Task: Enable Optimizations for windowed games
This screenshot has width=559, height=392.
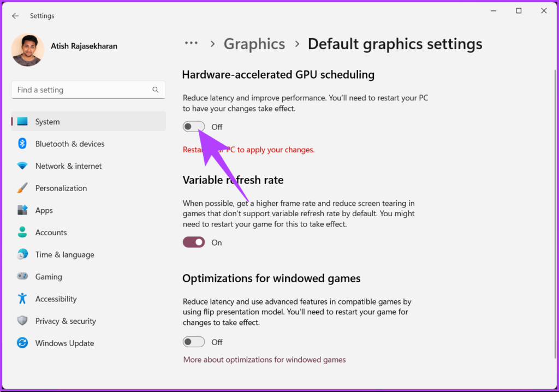Action: click(x=194, y=341)
